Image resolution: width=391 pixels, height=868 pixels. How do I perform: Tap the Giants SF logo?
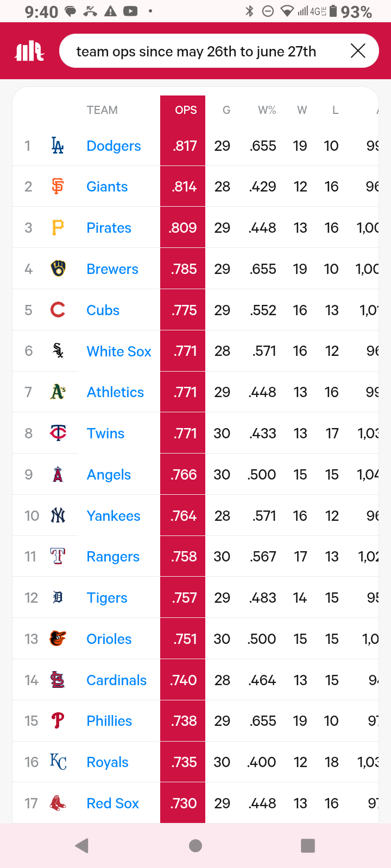58,186
